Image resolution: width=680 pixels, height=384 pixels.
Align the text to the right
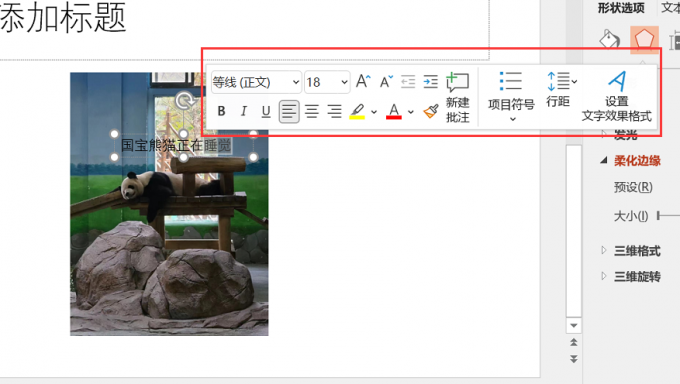click(334, 112)
